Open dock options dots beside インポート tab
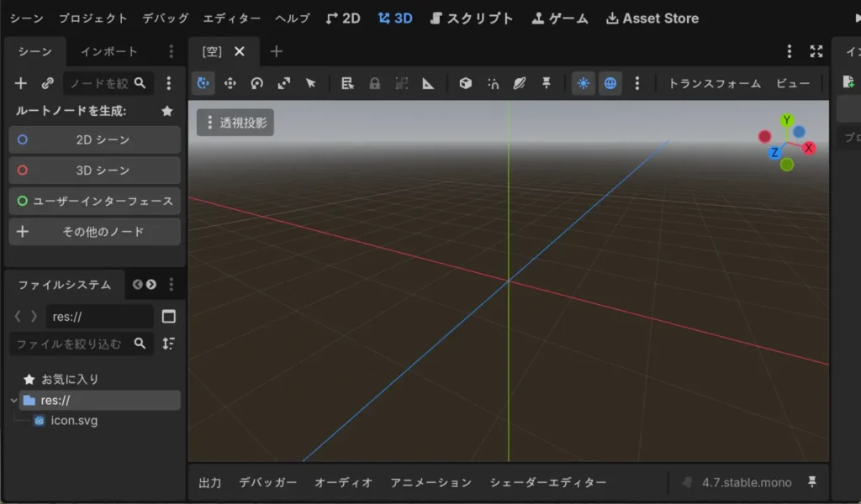Viewport: 861px width, 504px height. coord(172,51)
